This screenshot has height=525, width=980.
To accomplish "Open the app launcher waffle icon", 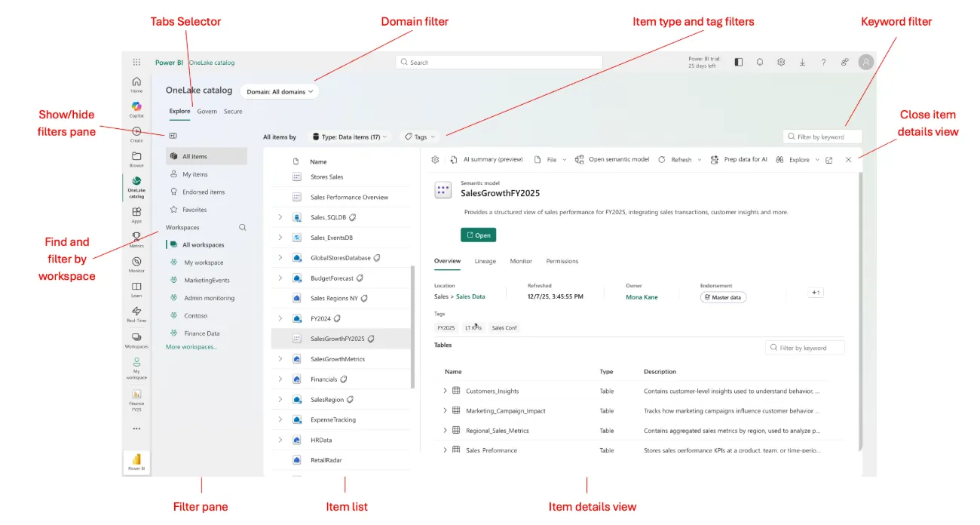I will click(x=136, y=63).
